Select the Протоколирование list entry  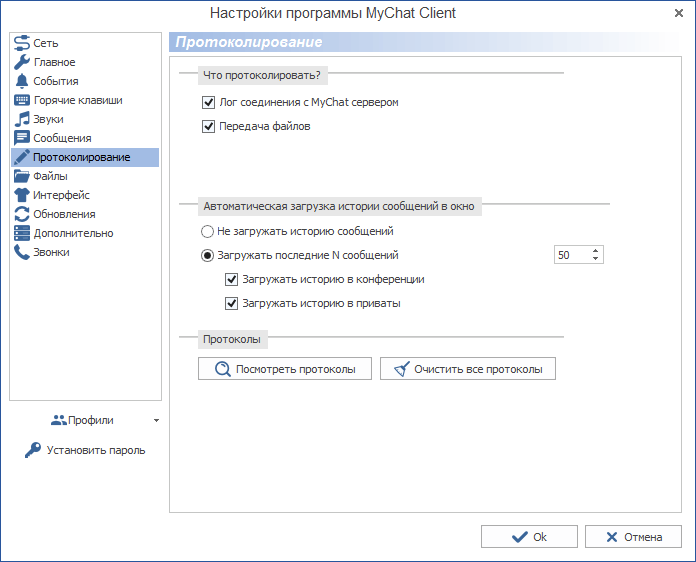click(x=85, y=157)
